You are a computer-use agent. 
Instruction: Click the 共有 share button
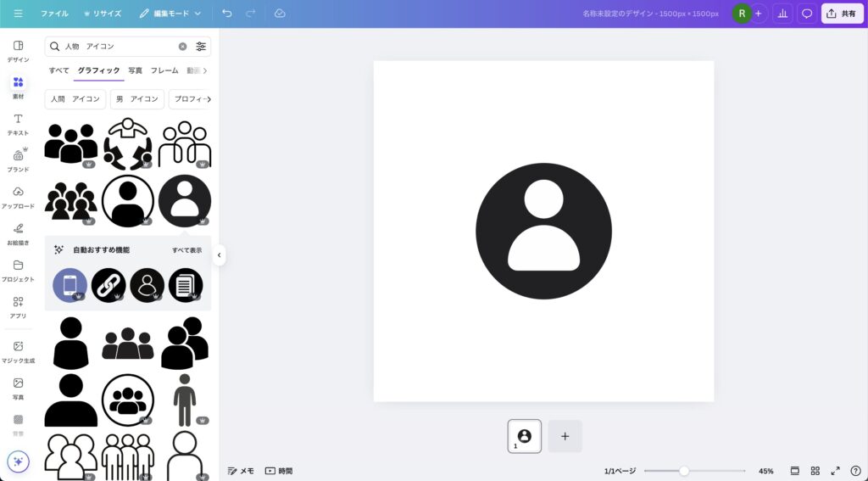(x=842, y=14)
